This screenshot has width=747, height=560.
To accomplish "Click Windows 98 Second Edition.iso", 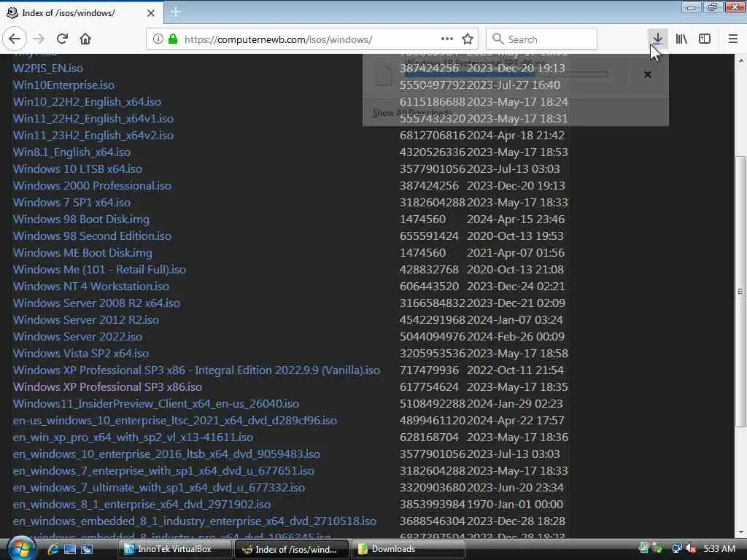I will tap(92, 236).
